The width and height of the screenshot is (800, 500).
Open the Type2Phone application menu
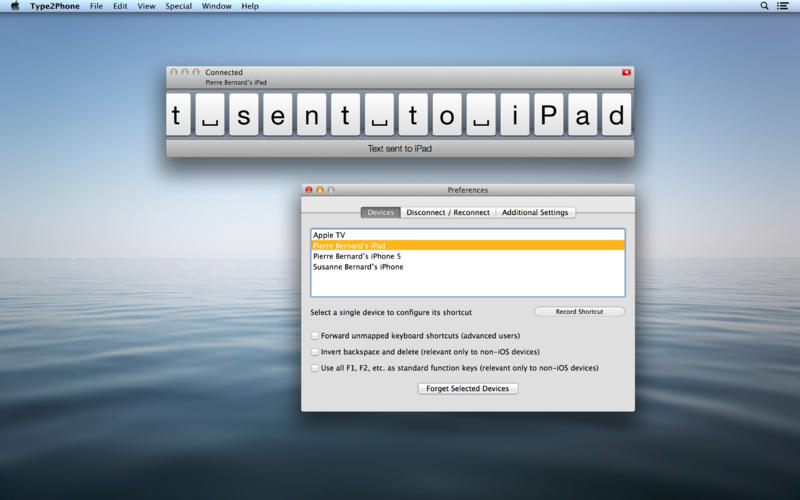(x=54, y=6)
